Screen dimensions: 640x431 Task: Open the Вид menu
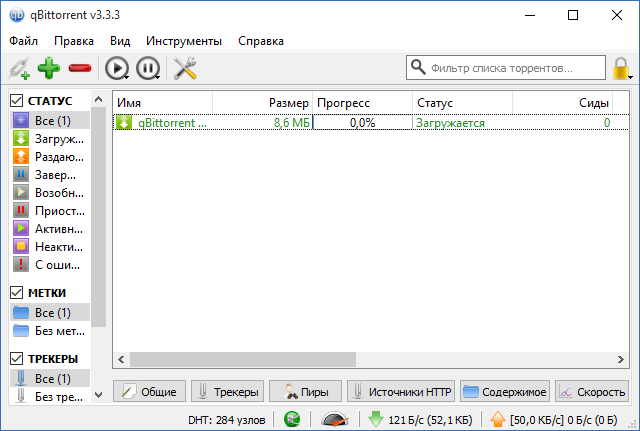click(120, 41)
